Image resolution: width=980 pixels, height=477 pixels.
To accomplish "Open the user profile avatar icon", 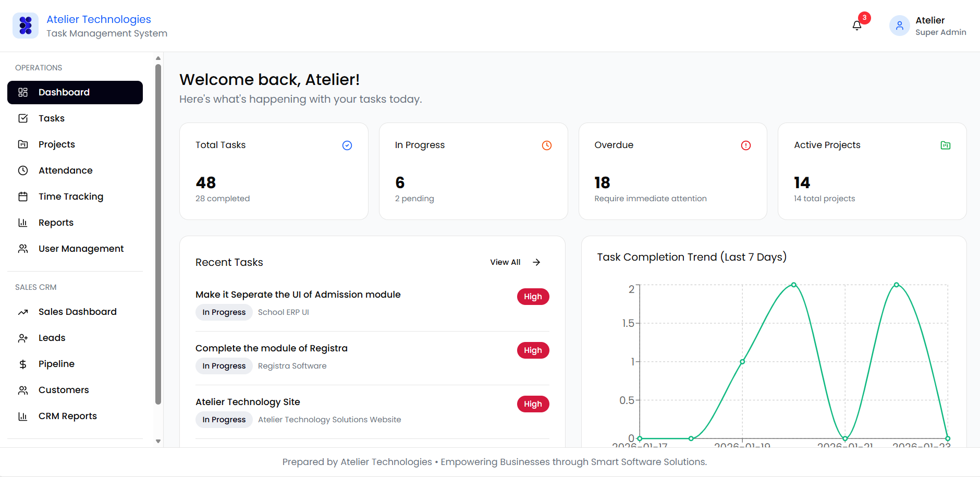I will [x=899, y=26].
